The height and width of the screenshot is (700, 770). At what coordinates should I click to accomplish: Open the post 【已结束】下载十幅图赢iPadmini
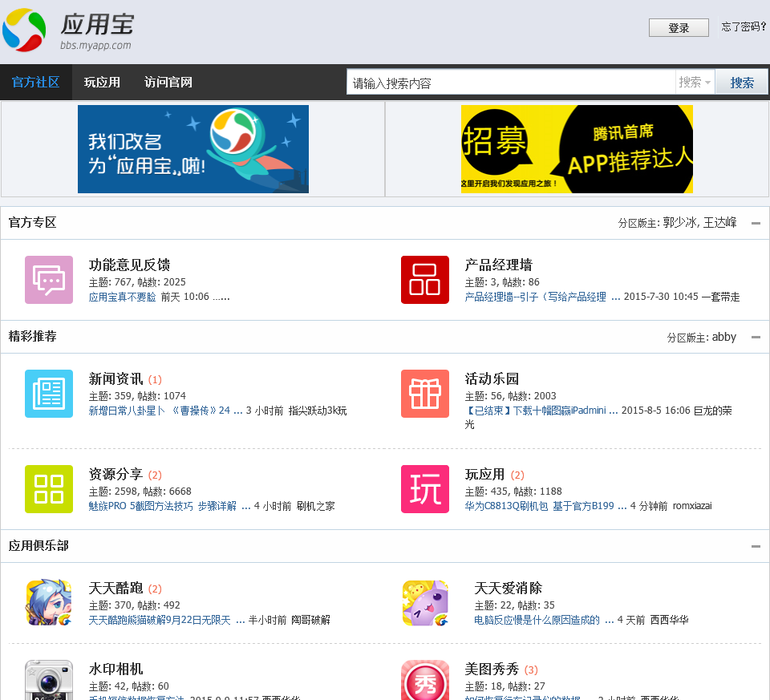(541, 411)
